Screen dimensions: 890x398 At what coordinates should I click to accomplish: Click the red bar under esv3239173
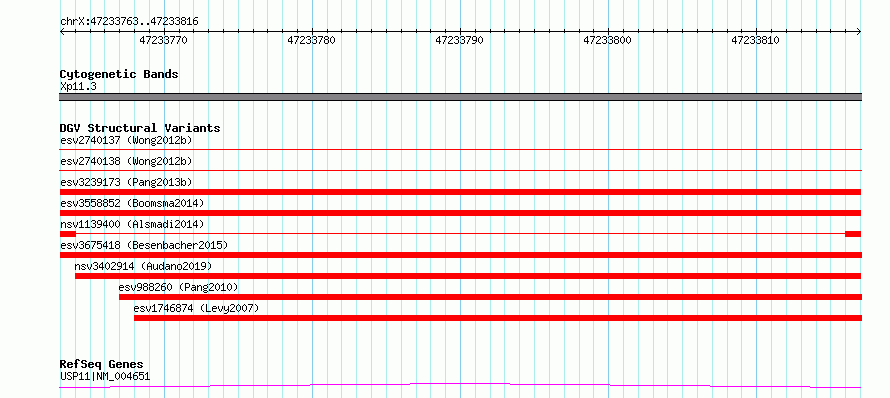point(460,192)
